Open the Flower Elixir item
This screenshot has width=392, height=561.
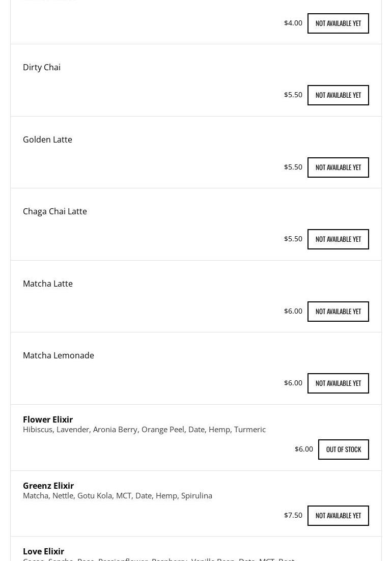tap(48, 419)
